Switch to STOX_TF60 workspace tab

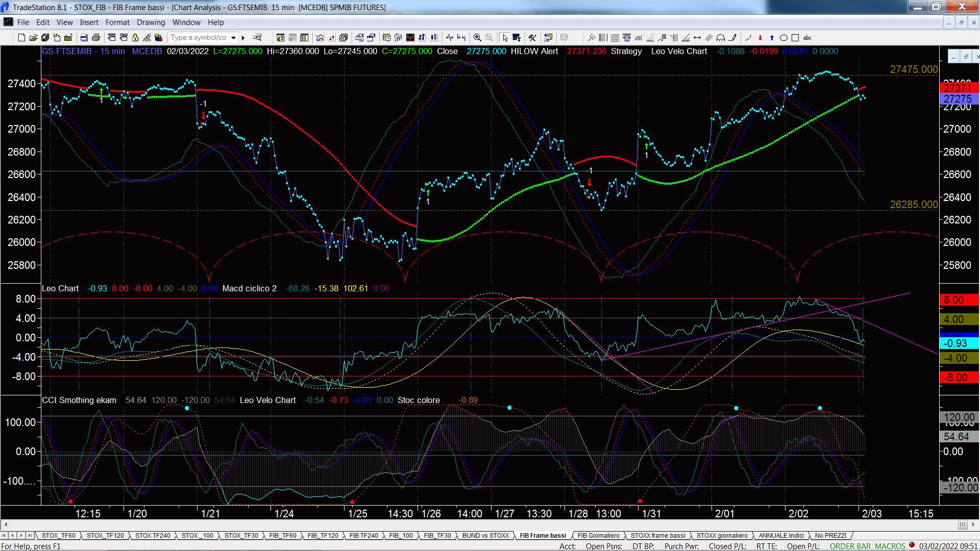tap(58, 536)
